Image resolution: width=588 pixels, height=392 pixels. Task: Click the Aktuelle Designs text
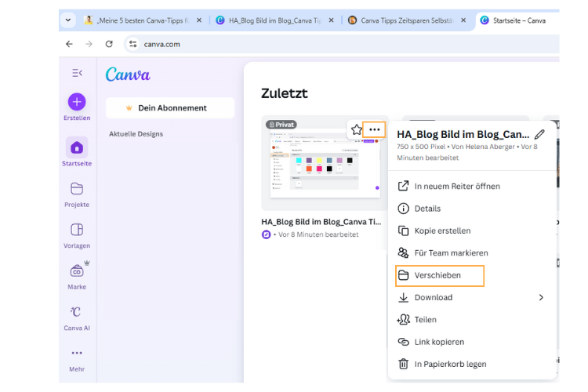pos(136,134)
